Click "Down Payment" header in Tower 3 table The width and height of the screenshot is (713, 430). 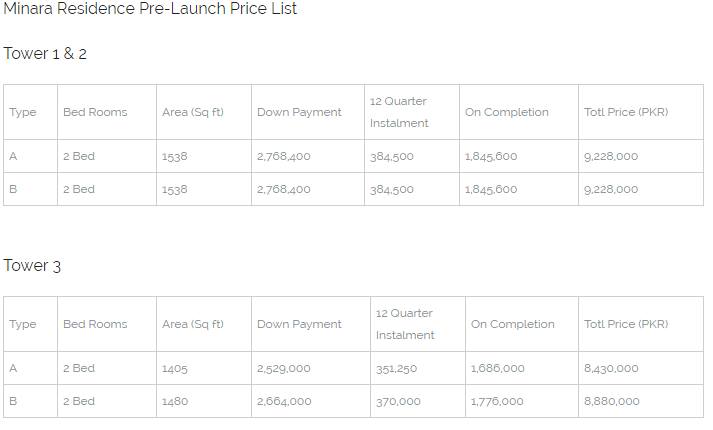299,325
